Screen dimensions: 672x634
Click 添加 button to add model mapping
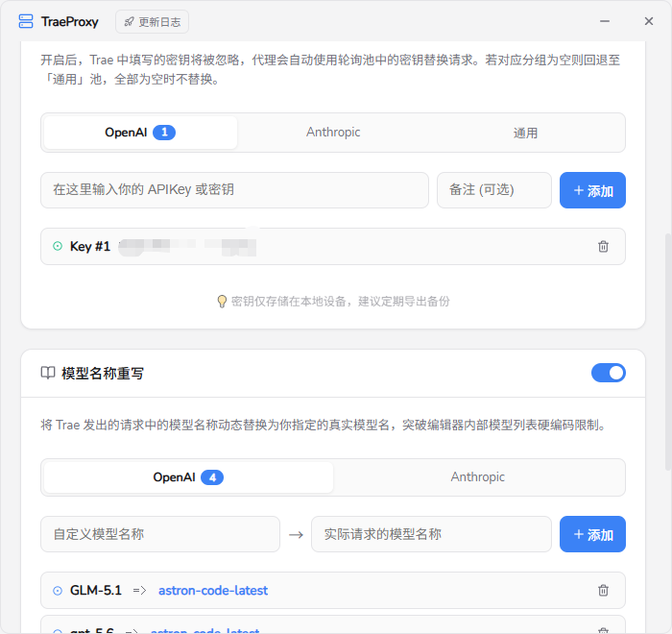pos(592,534)
